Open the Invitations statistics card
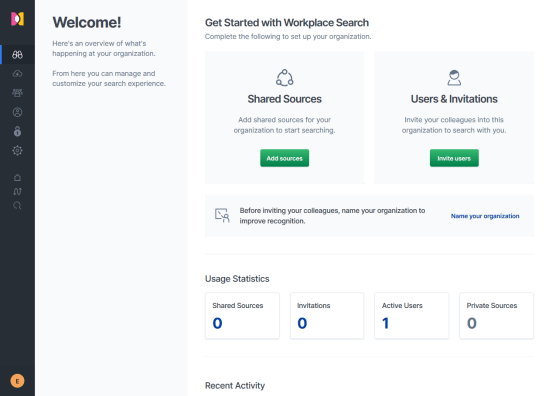 click(x=327, y=316)
